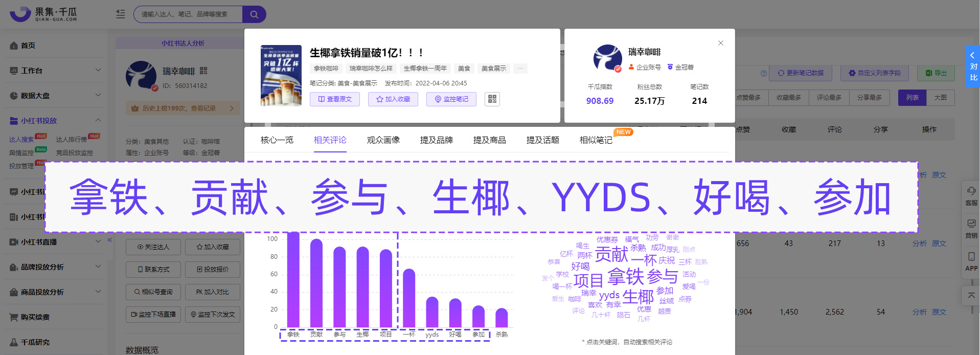Switch to 提及话题 tab
Viewport: 980px width, 355px height.
[x=543, y=140]
